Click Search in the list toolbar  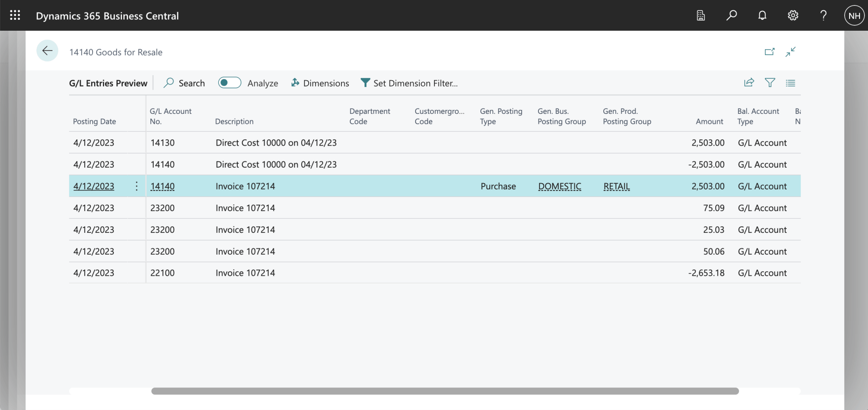pyautogui.click(x=184, y=83)
